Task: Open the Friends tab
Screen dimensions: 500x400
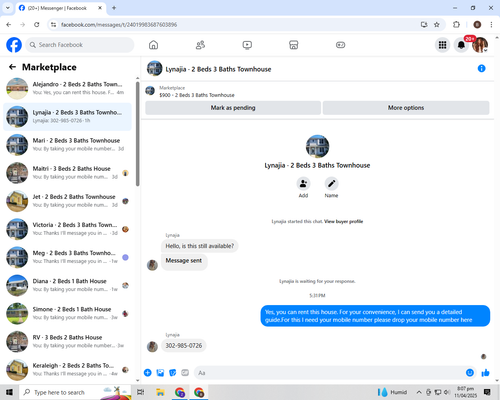Action: click(x=200, y=45)
